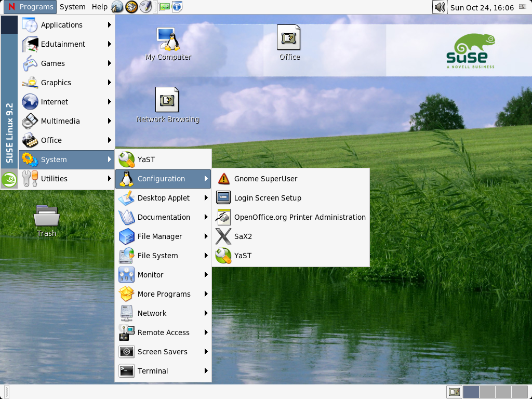Expand the Network submenu arrow
The width and height of the screenshot is (532, 399).
(x=206, y=313)
